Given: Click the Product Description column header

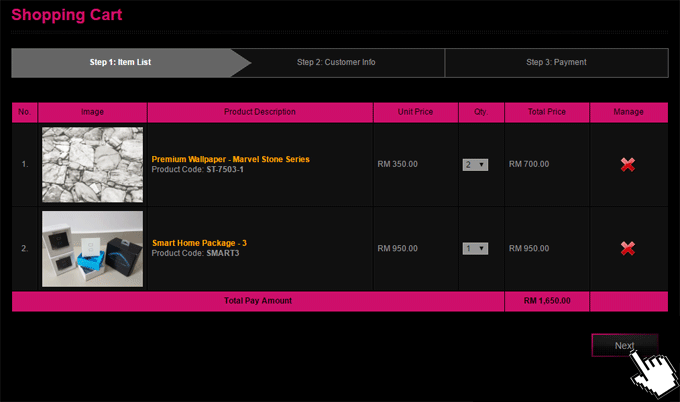Looking at the screenshot, I should click(260, 112).
